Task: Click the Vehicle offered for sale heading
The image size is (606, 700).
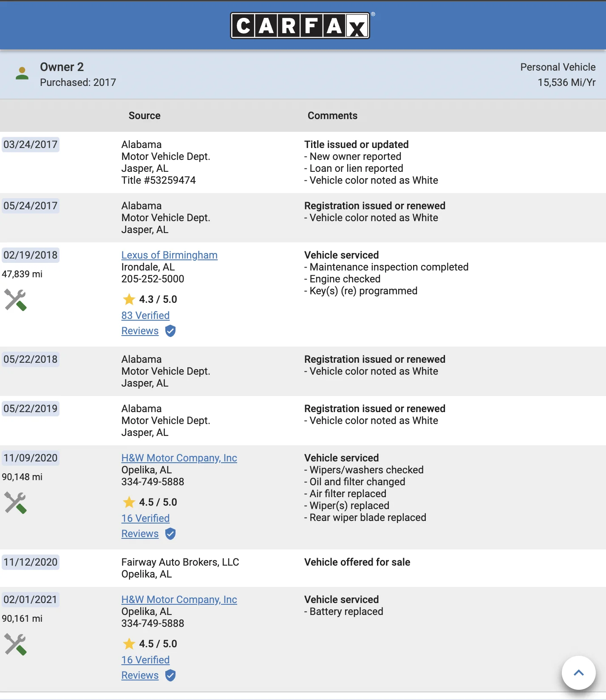Action: pyautogui.click(x=357, y=562)
